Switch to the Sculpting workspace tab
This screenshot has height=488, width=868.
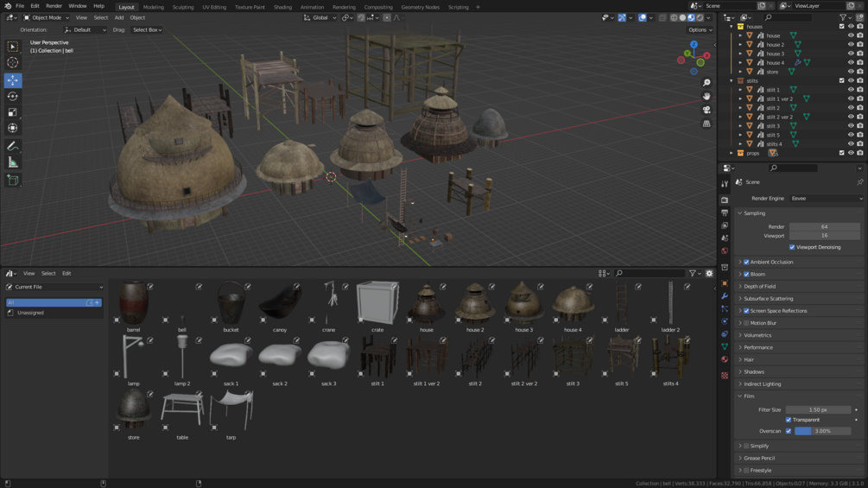click(183, 7)
